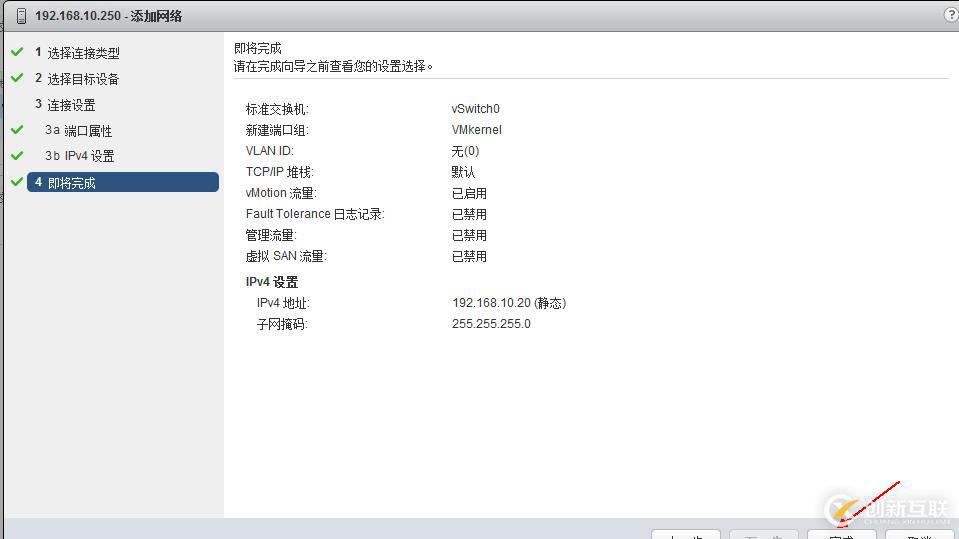Click the green checkmark beside step 2
Viewport: 959px width, 539px height.
17,78
